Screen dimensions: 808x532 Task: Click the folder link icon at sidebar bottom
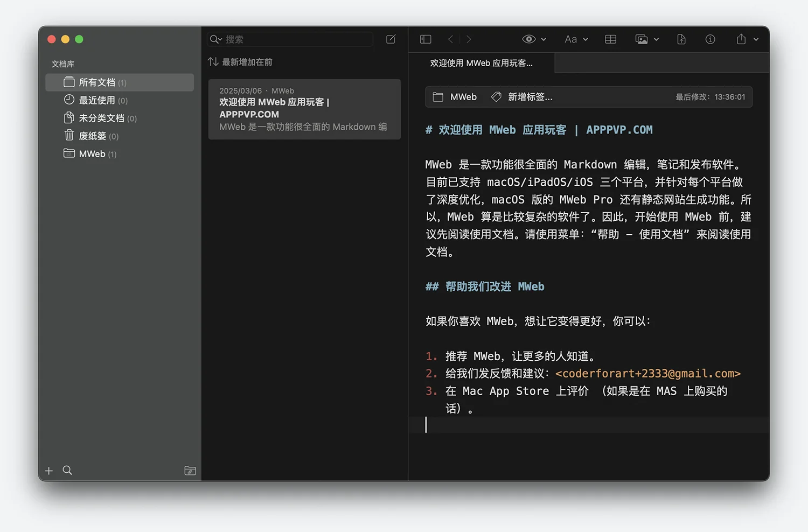point(190,471)
